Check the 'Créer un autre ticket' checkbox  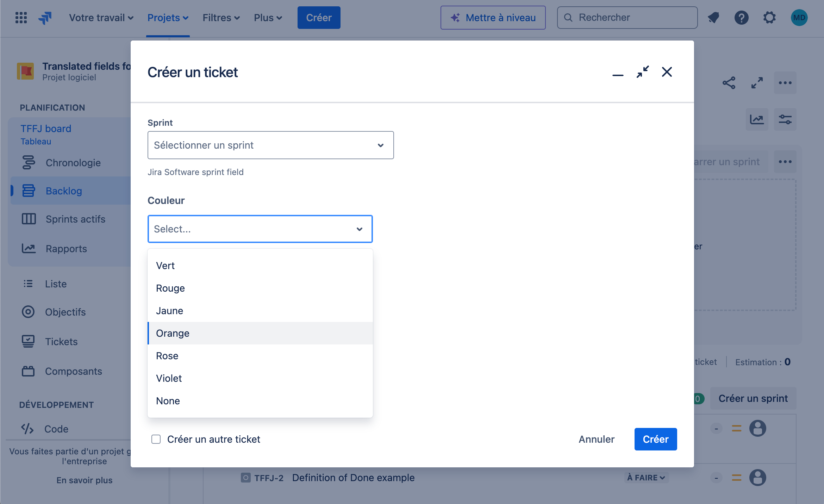coord(156,439)
